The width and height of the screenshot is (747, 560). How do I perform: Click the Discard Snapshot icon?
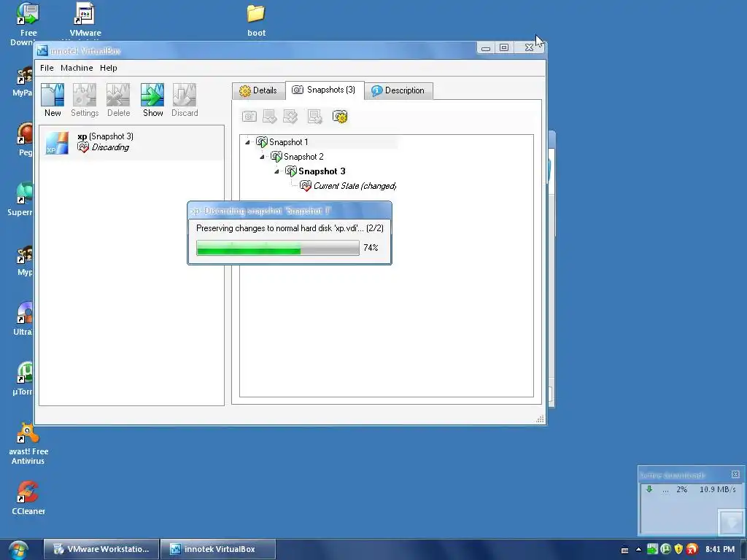pyautogui.click(x=270, y=116)
